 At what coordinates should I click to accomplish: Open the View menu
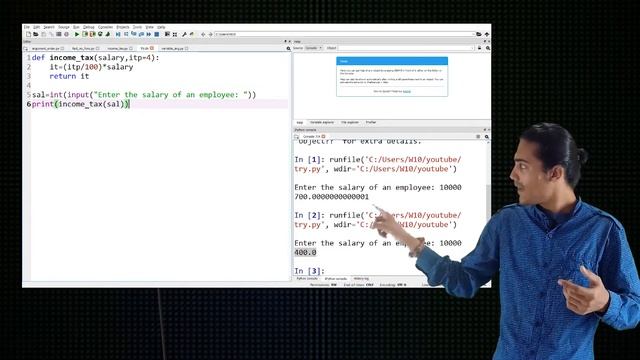149,27
